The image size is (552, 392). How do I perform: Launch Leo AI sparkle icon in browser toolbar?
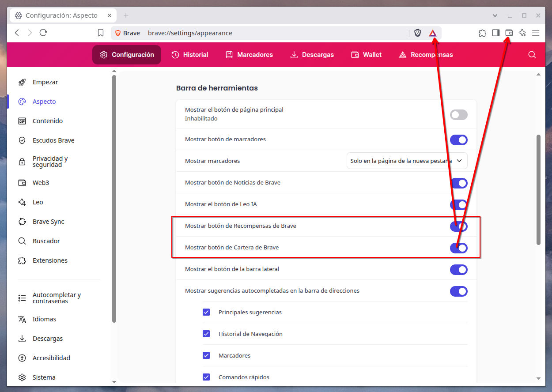[x=522, y=33]
